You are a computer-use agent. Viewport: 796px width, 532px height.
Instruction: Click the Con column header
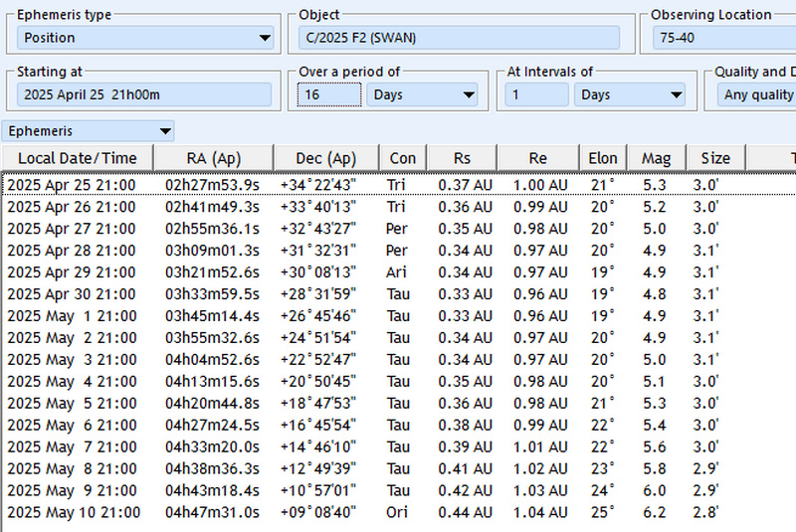pos(403,158)
